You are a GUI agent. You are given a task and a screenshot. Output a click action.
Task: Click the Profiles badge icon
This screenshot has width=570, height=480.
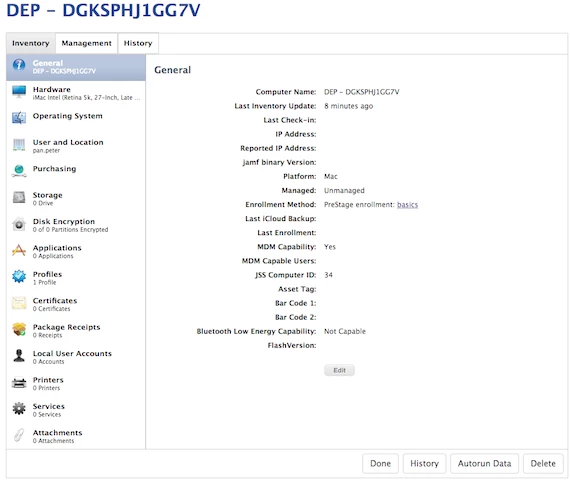[19, 276]
